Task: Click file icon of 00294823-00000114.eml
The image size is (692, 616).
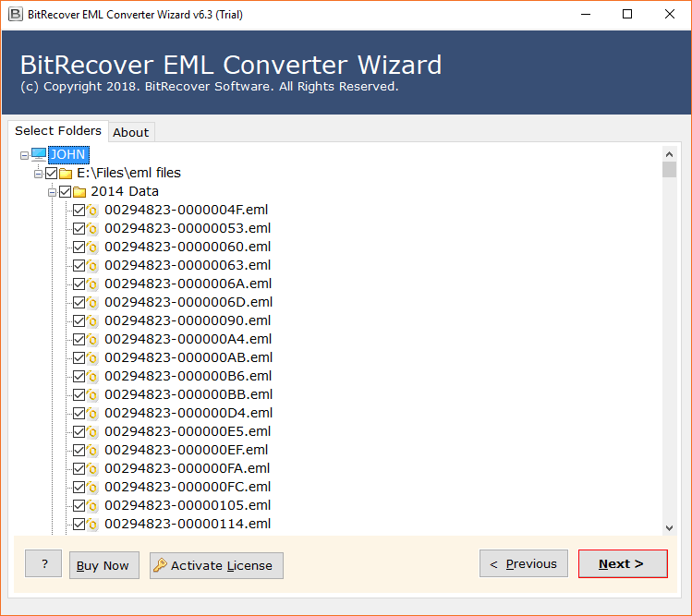Action: click(x=92, y=525)
